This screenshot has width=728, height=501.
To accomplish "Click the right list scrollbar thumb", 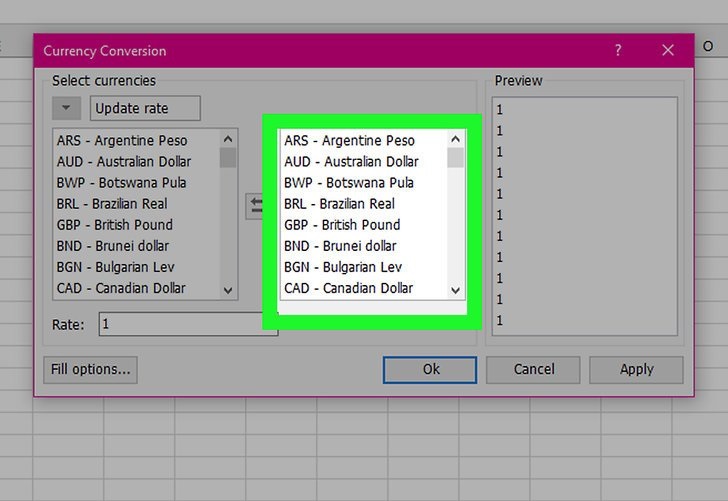I will coord(455,157).
